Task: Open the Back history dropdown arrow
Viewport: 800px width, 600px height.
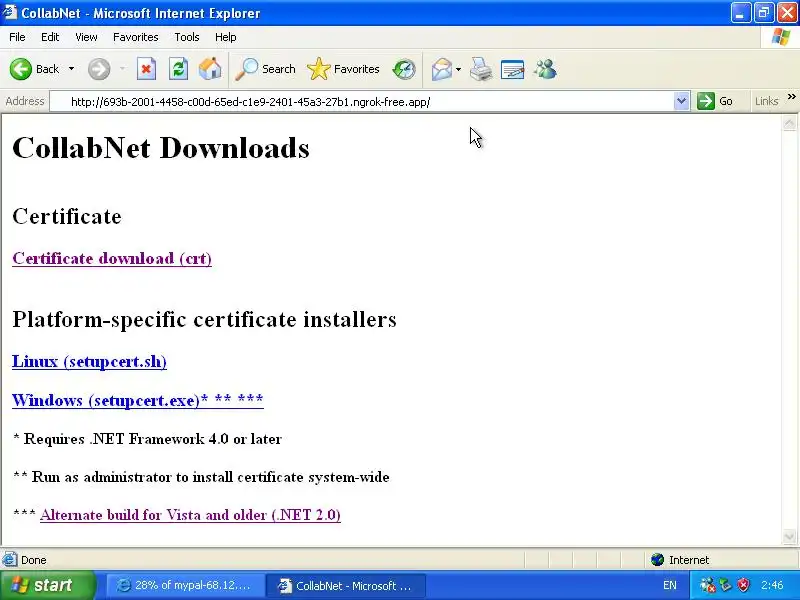Action: 71,69
